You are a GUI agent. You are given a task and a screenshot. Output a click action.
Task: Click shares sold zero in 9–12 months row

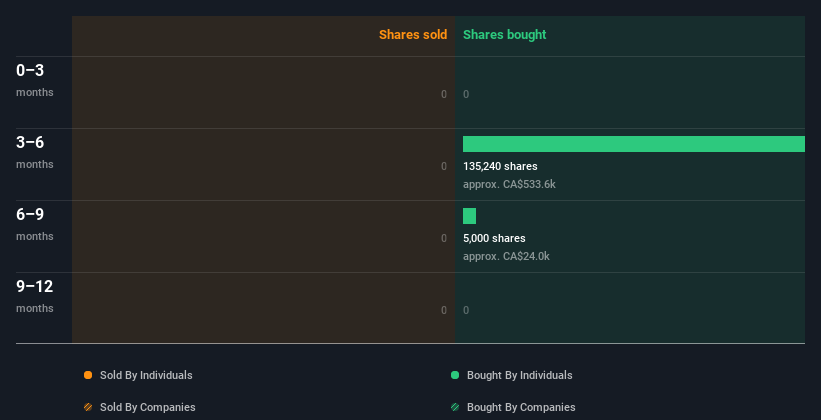click(x=444, y=310)
